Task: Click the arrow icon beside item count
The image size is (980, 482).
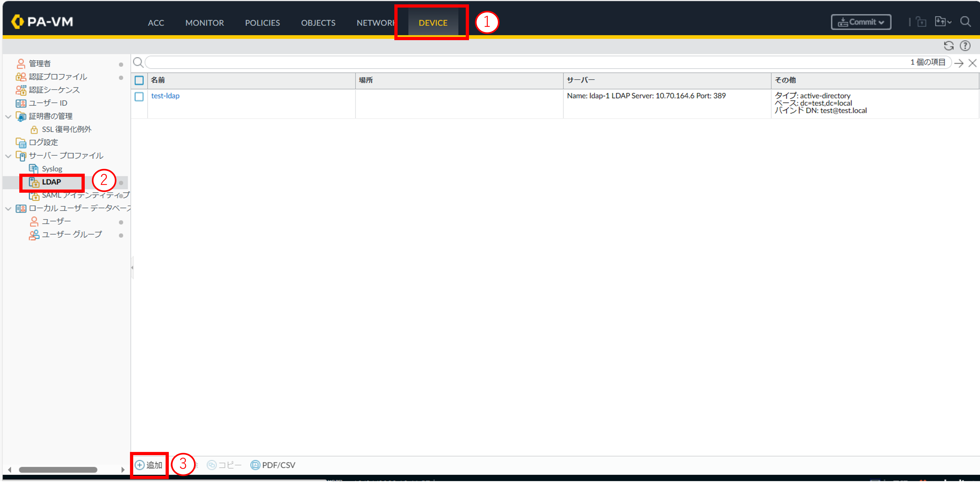Action: (959, 63)
